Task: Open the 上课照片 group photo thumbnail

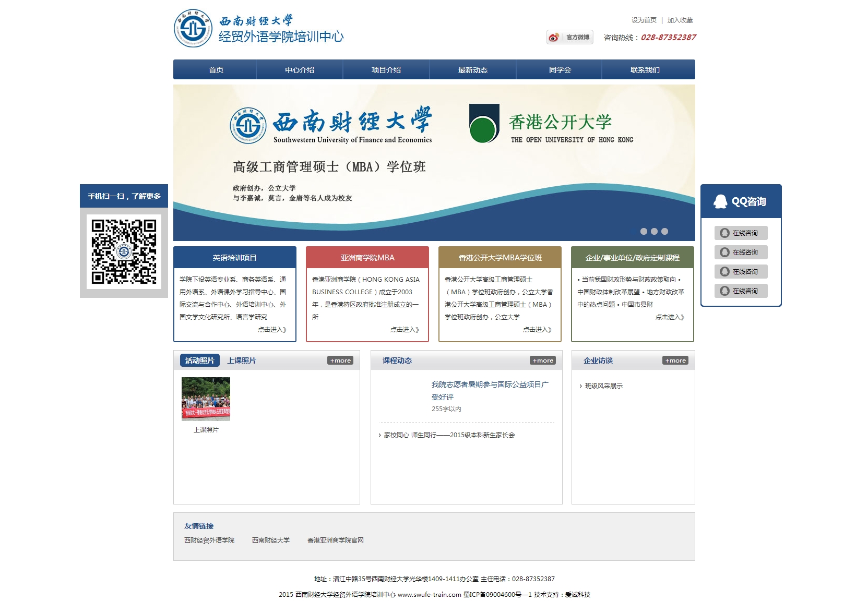Action: (206, 399)
